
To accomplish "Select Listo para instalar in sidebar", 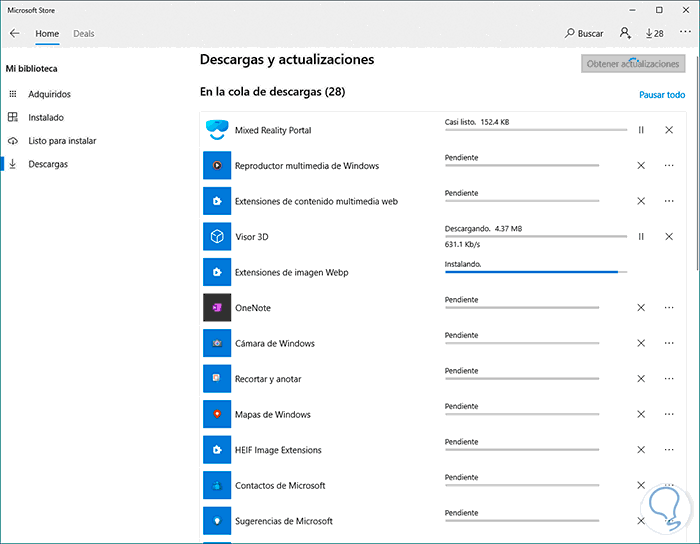I will coord(62,141).
